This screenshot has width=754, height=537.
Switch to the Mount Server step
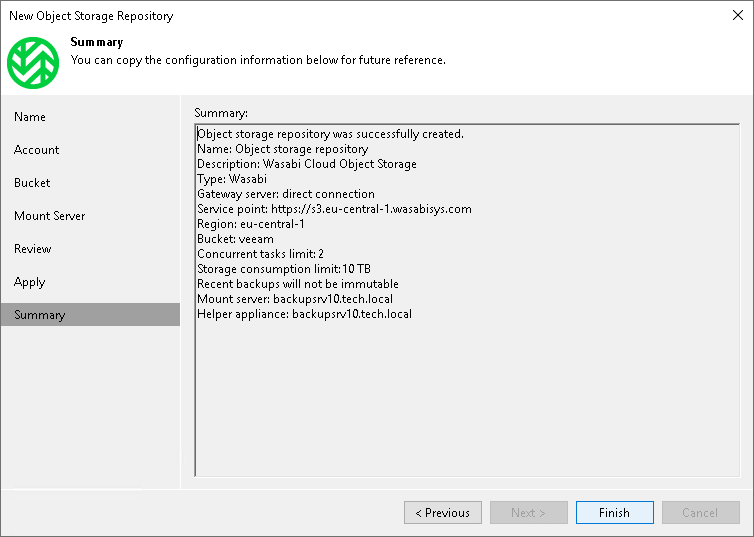(50, 216)
